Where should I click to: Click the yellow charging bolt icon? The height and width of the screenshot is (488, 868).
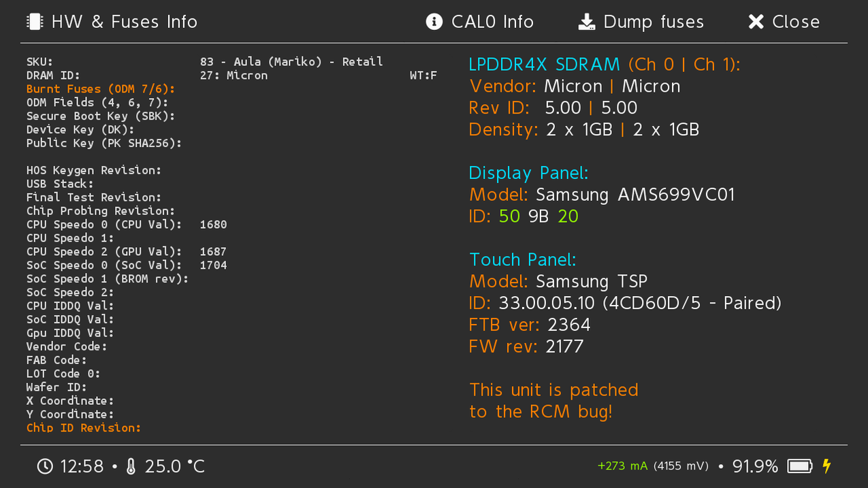click(x=826, y=466)
